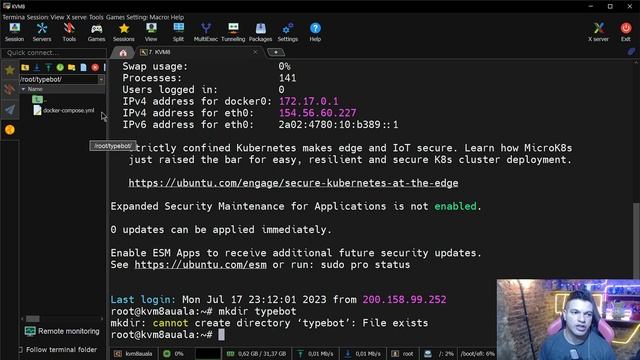Viewport: 640px width, 360px height.
Task: Open the Sessions star icon
Action: coord(124,32)
